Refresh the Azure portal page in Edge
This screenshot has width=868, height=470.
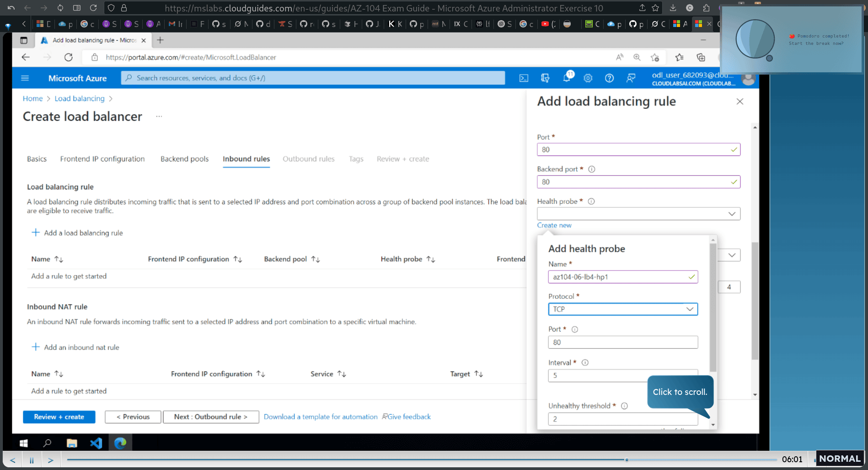tap(69, 57)
